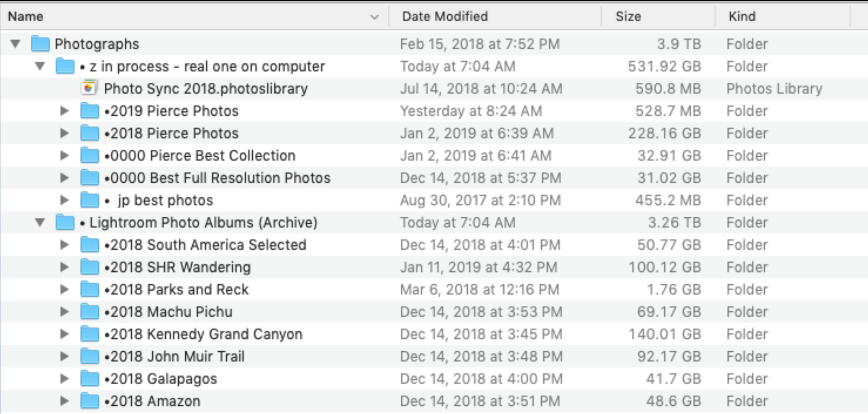This screenshot has width=868, height=414.
Task: Click the 2018 Machu Pichu folder icon
Action: (x=90, y=312)
